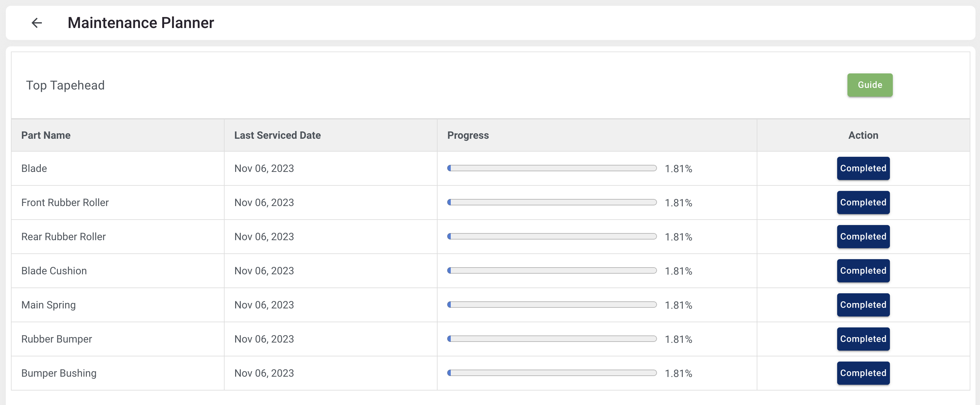Select the Blade part name cell
This screenshot has width=980, height=405.
[x=34, y=168]
